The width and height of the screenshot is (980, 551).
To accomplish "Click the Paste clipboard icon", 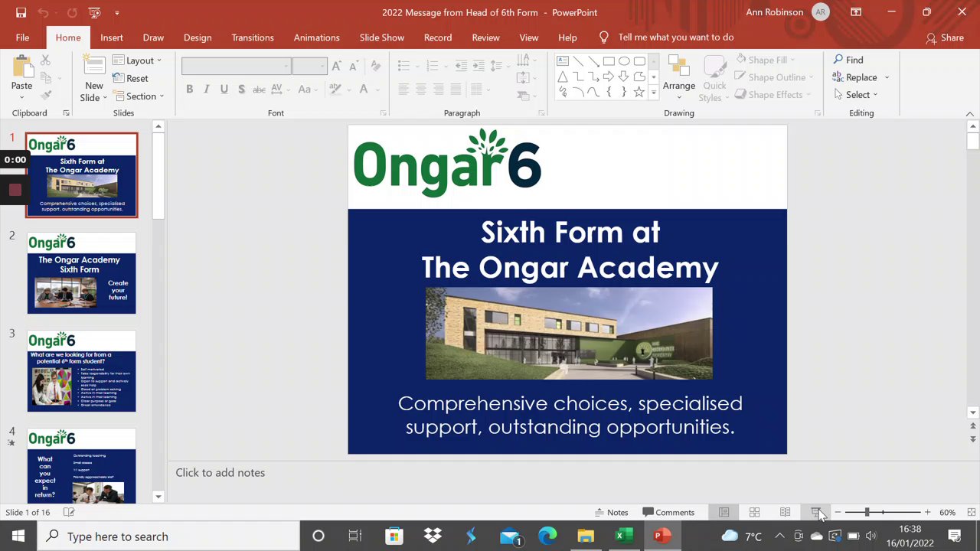I will click(x=21, y=67).
